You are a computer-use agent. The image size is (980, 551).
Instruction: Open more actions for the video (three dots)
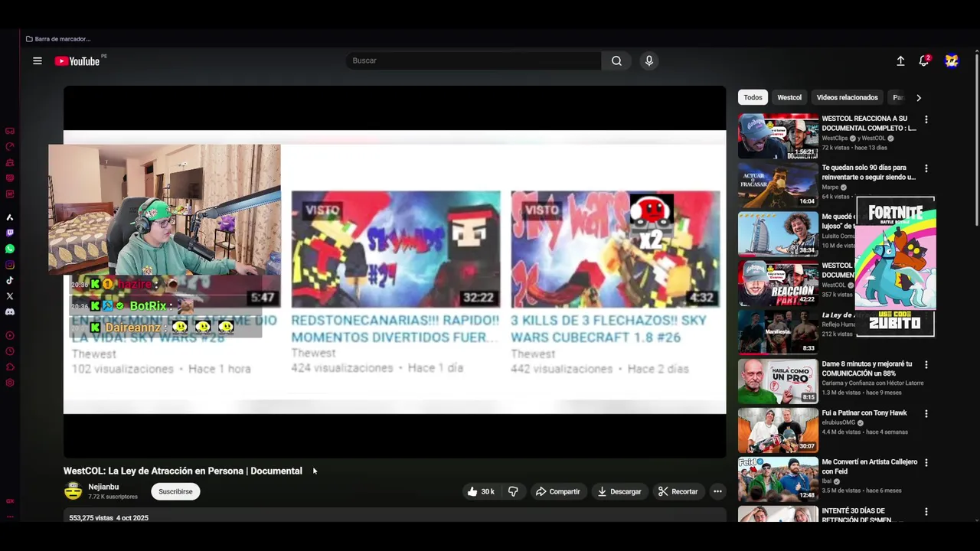(717, 491)
